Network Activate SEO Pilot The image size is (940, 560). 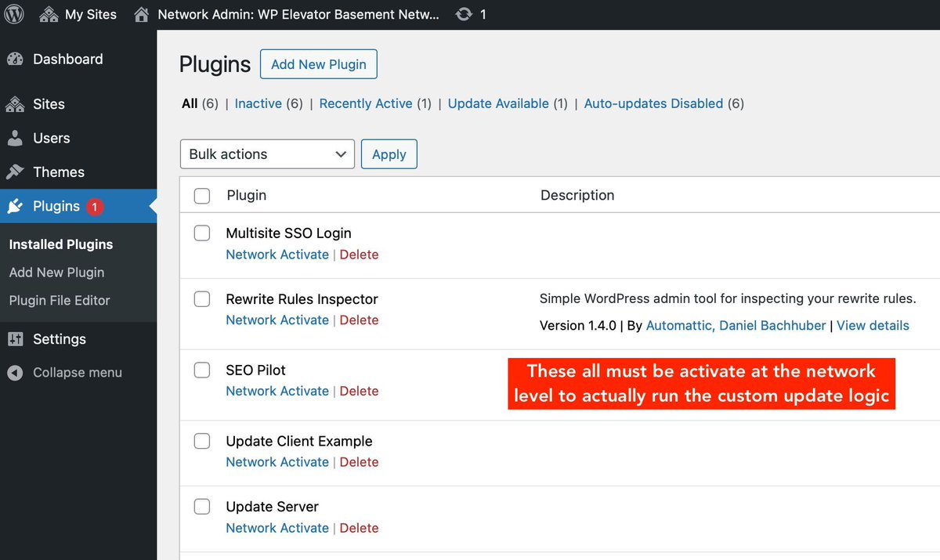[x=277, y=391]
